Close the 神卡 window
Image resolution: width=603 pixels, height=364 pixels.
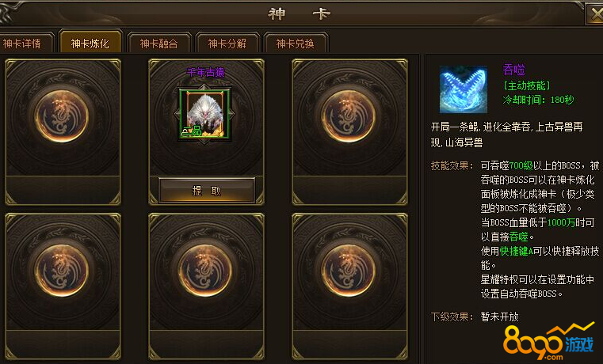[595, 14]
